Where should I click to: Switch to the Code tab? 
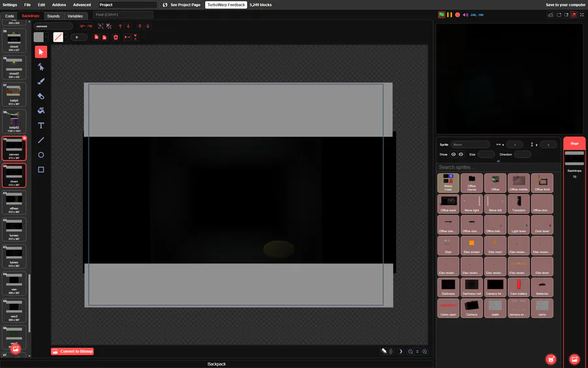tap(9, 16)
